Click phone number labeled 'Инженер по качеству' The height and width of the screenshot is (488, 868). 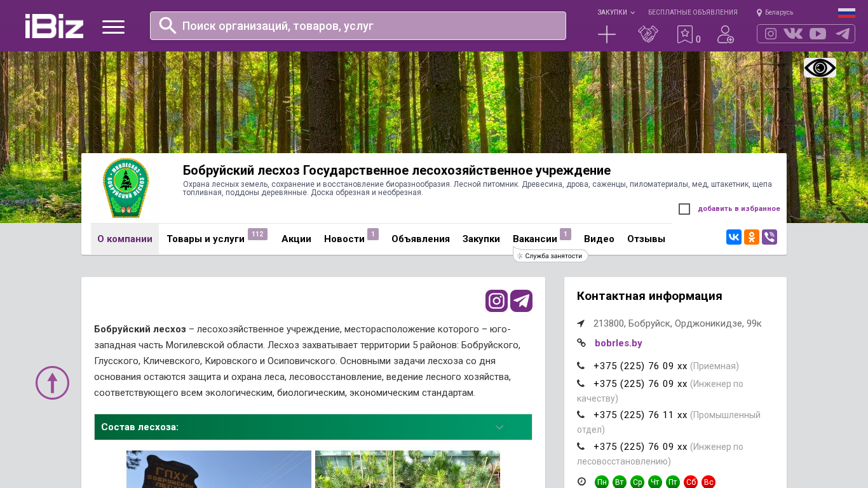(x=641, y=384)
